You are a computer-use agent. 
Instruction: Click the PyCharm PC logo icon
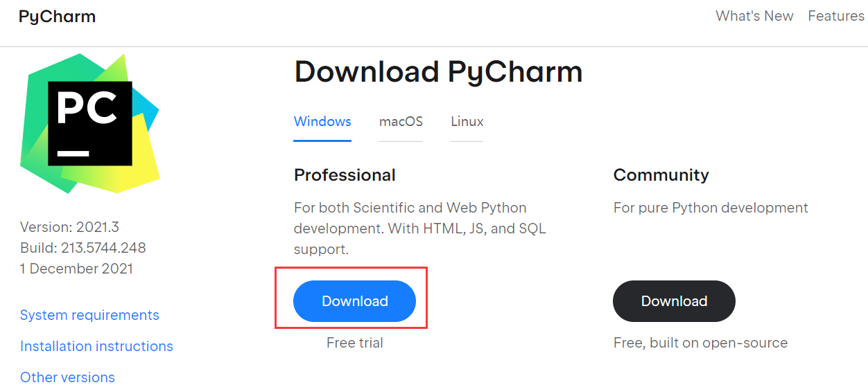point(90,123)
